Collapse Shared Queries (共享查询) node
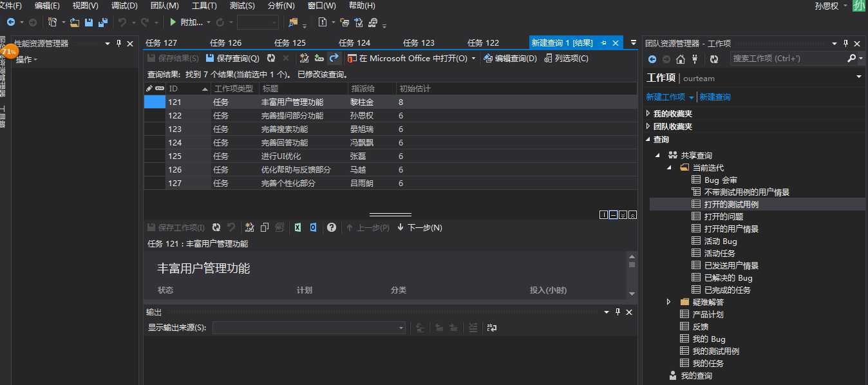Viewport: 868px width, 385px height. [658, 155]
